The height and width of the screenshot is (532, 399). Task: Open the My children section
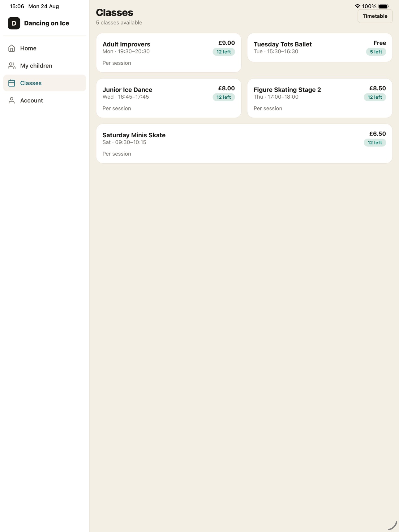coord(45,66)
